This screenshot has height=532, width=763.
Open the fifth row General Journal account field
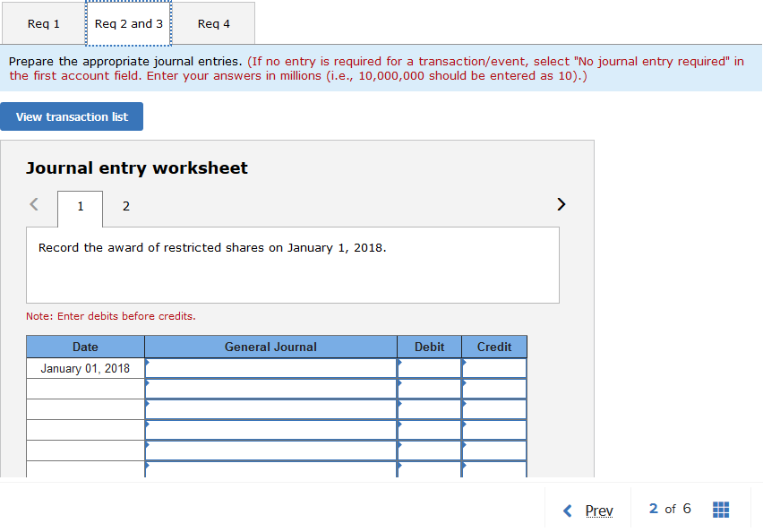pos(271,450)
